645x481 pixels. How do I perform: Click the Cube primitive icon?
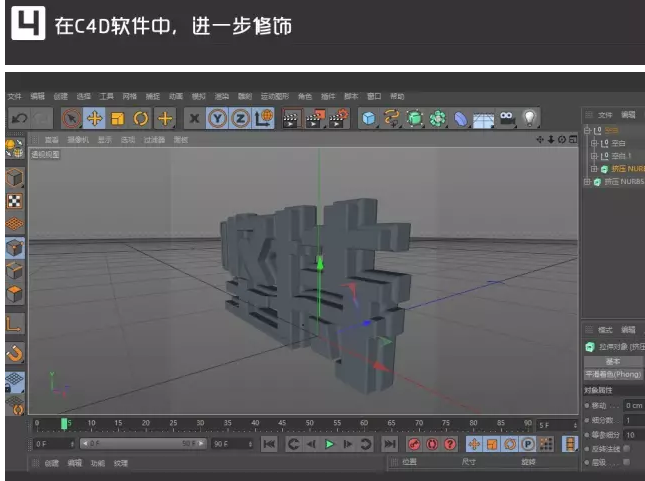(x=369, y=119)
